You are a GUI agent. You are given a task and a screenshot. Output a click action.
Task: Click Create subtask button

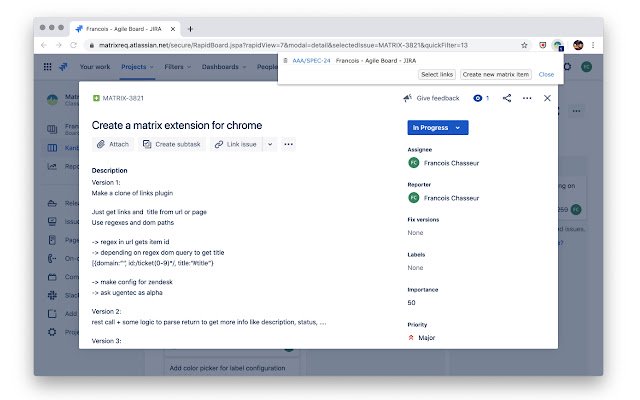pyautogui.click(x=172, y=144)
